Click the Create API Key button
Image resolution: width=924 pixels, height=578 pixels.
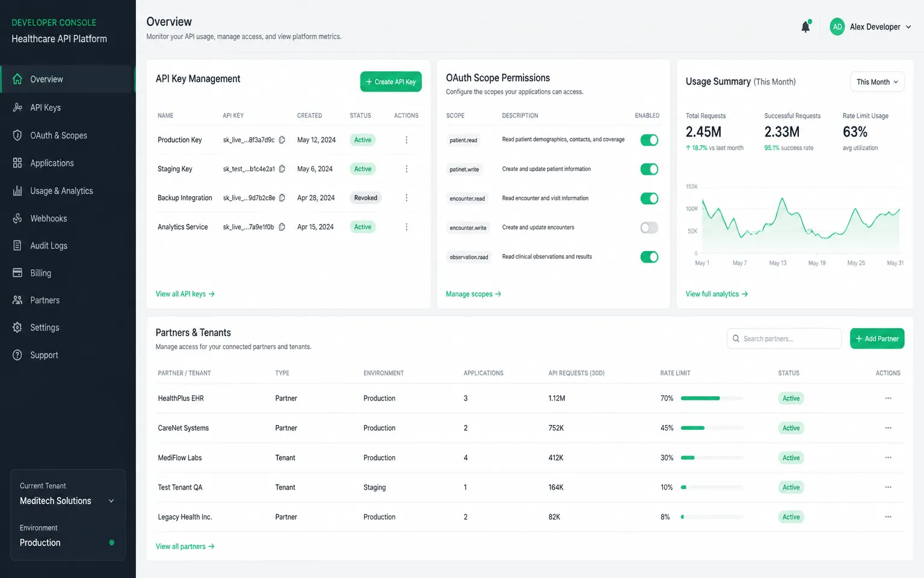click(391, 82)
